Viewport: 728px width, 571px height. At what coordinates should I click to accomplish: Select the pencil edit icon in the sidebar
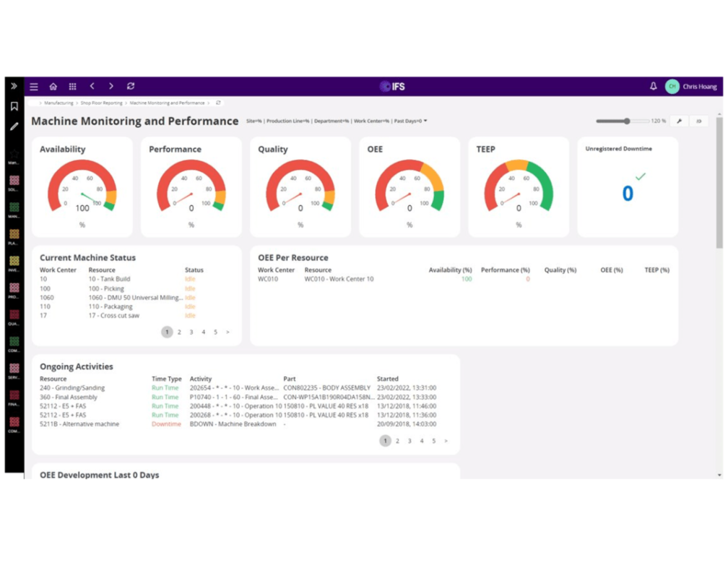tap(13, 127)
